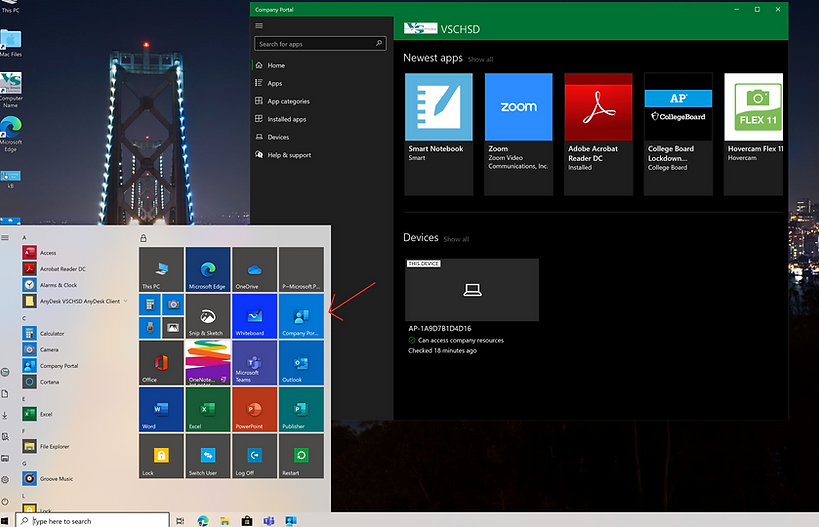The image size is (819, 527).
Task: Open Snip & Sketch tile
Action: point(208,316)
